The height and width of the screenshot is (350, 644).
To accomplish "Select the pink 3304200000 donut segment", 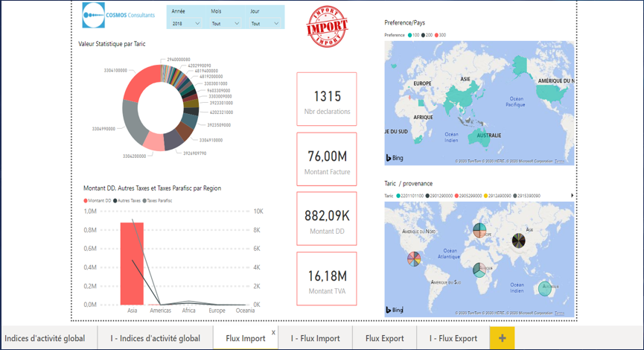I will click(x=156, y=141).
